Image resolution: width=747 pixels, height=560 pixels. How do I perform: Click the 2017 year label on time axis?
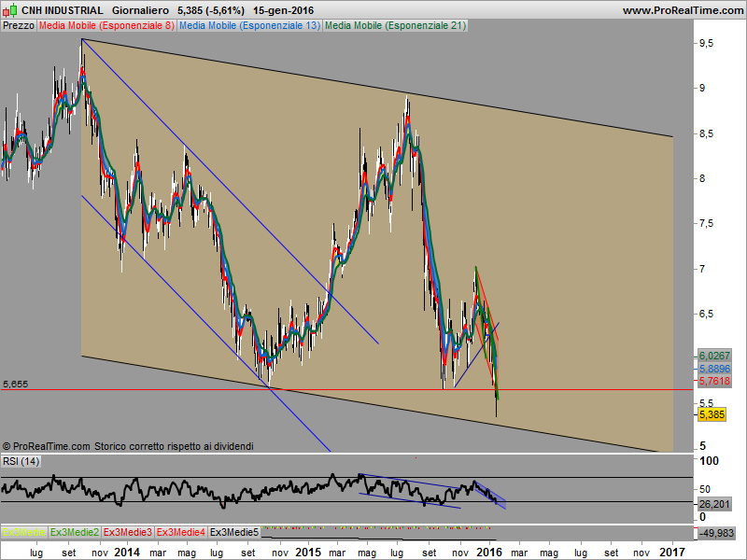pos(671,553)
